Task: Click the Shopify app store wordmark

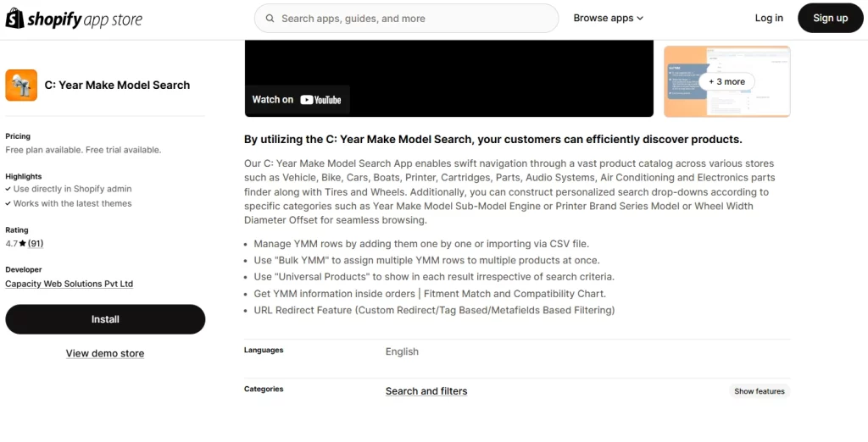Action: click(85, 19)
